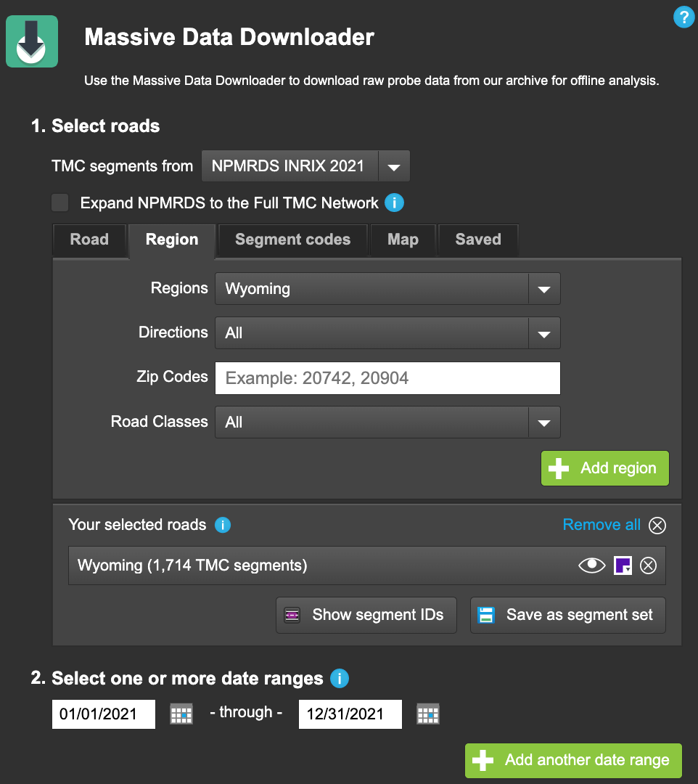
Task: Click inside the Zip Codes input field
Action: pyautogui.click(x=387, y=377)
